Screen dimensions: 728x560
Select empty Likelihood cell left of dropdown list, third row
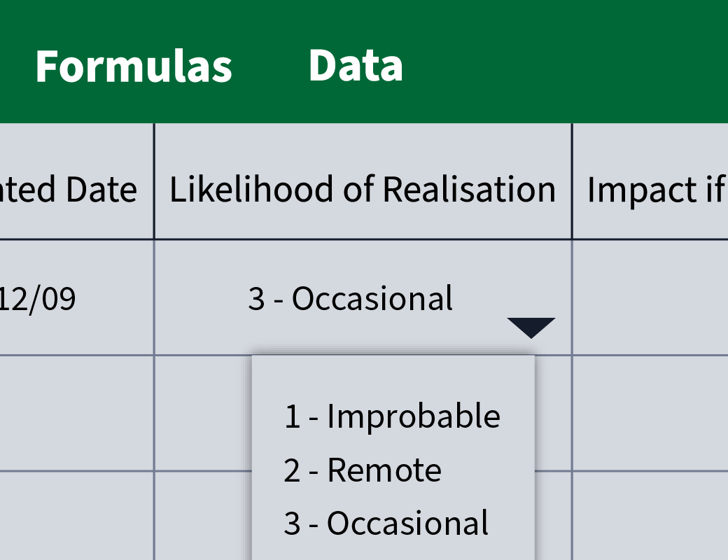(x=204, y=517)
